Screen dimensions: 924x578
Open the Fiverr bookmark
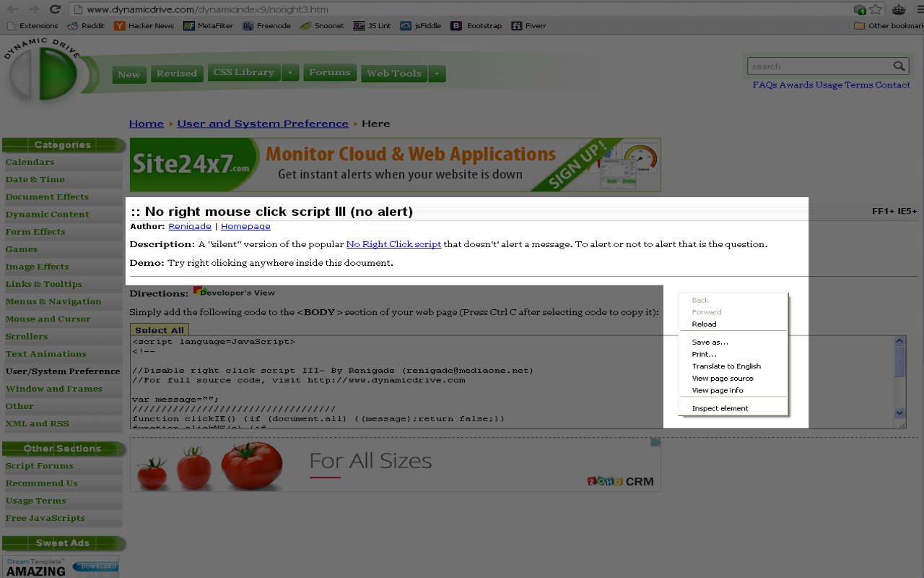click(528, 26)
